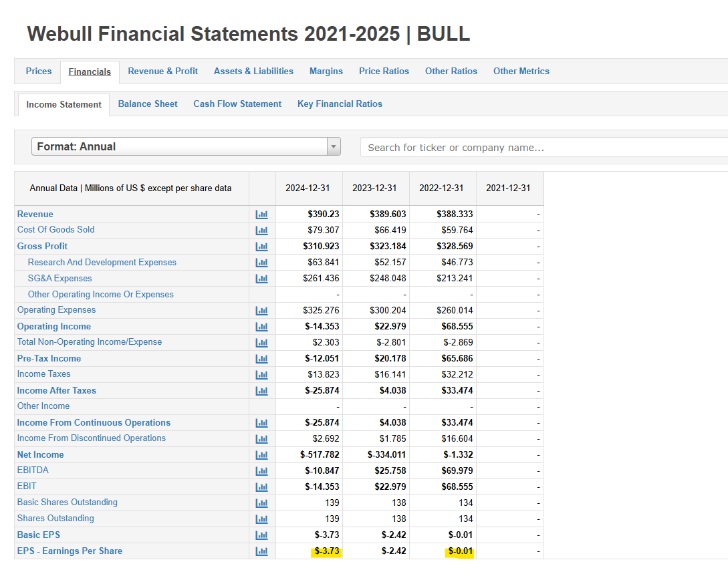Open chart icon for Income From Discontinued Operations
The height and width of the screenshot is (574, 728).
262,438
